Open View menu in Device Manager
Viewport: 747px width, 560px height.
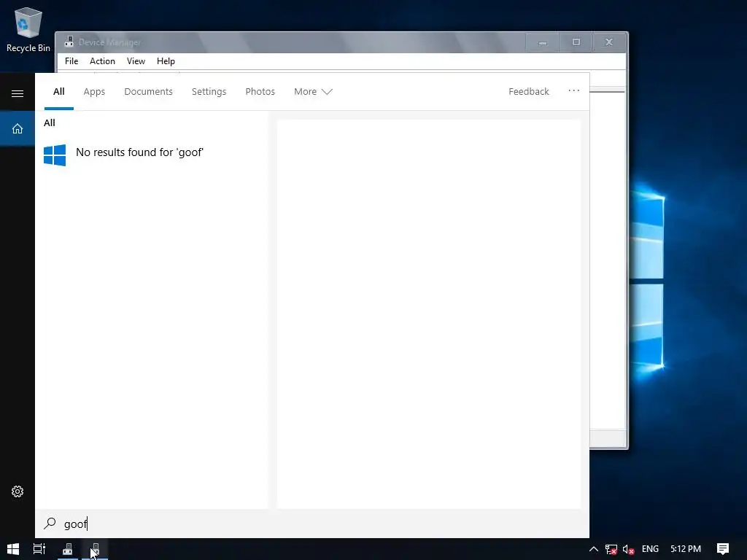pyautogui.click(x=136, y=61)
